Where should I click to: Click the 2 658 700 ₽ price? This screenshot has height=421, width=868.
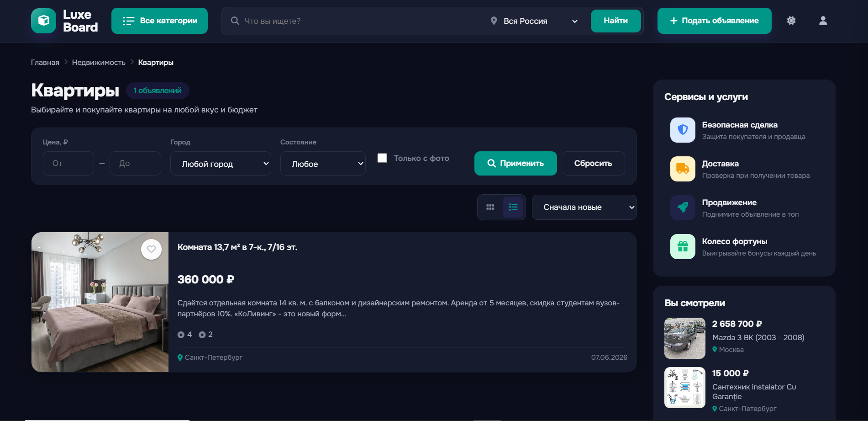[737, 324]
